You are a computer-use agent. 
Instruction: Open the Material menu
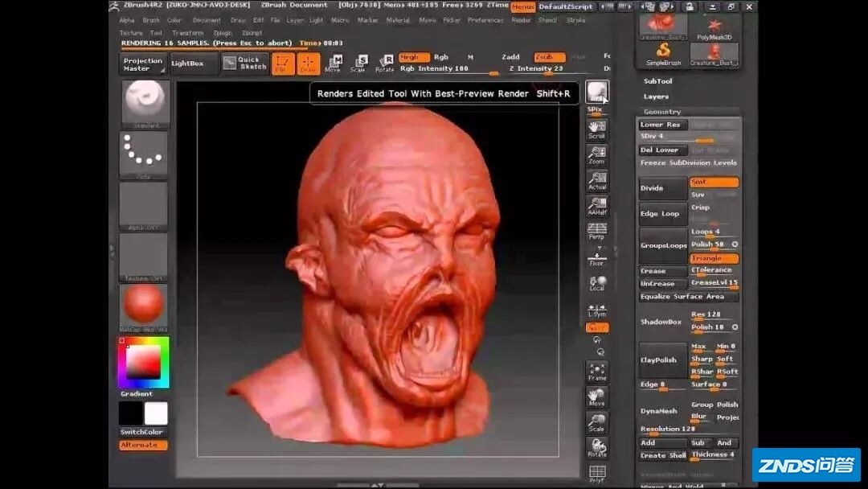(398, 20)
